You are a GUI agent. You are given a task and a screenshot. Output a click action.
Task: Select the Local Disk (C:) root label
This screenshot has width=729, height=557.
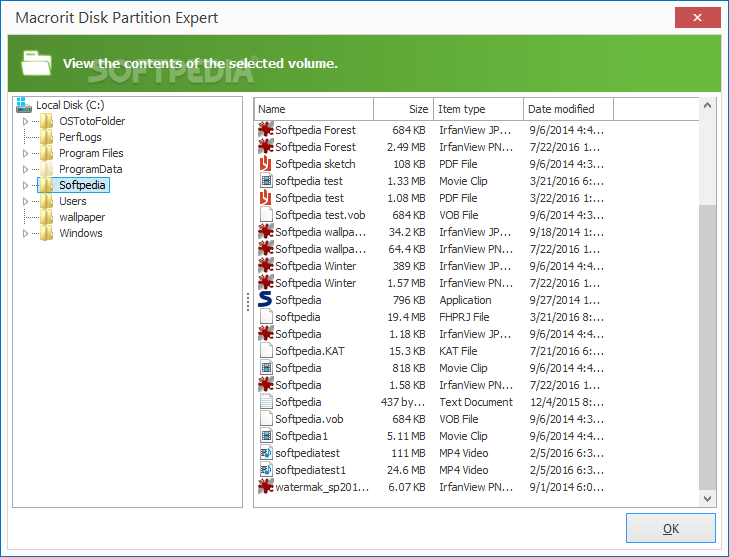tap(70, 105)
